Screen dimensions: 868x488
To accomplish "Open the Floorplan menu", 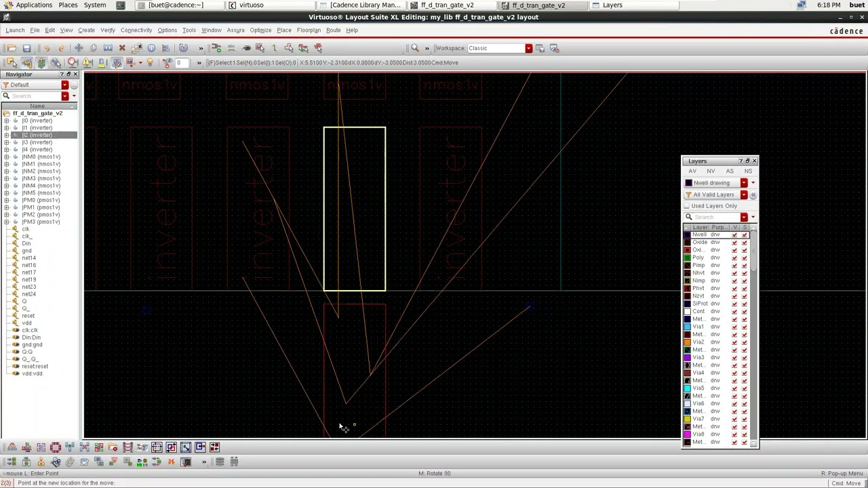I will point(309,30).
